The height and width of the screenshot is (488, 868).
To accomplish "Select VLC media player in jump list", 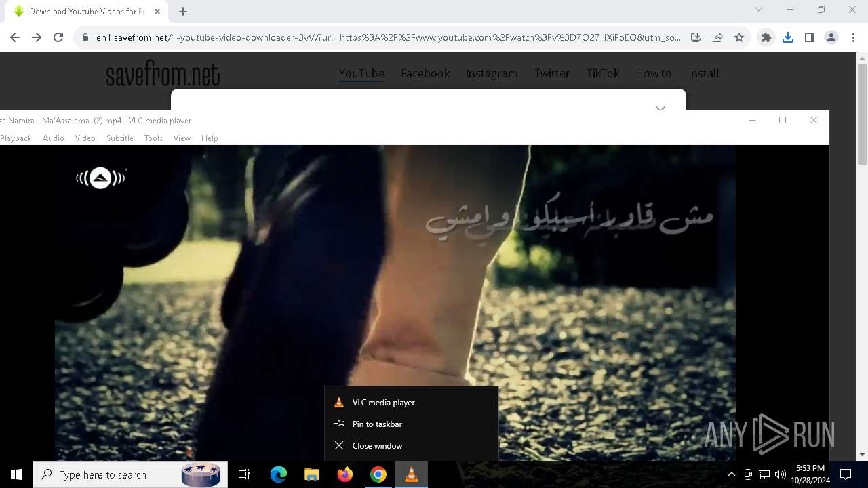I will [x=412, y=402].
